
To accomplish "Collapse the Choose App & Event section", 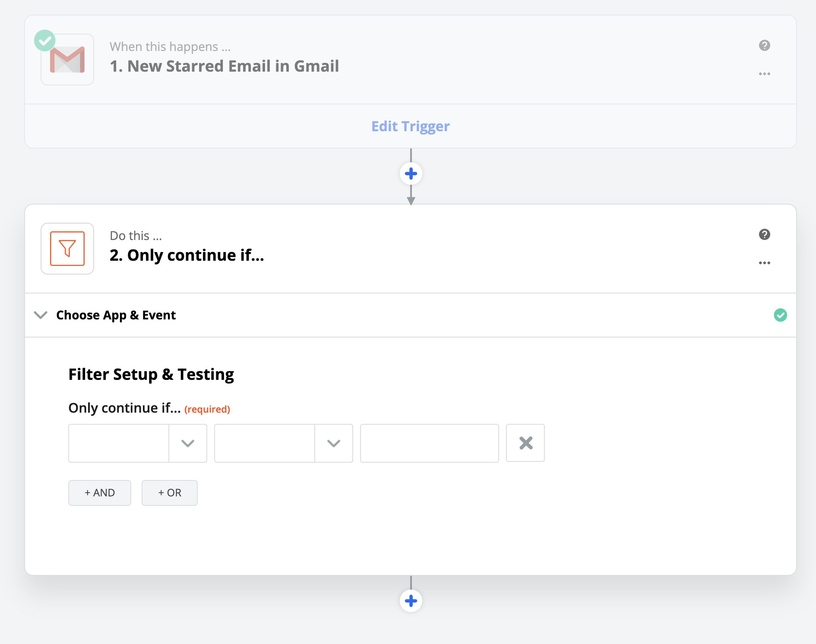I will [41, 315].
